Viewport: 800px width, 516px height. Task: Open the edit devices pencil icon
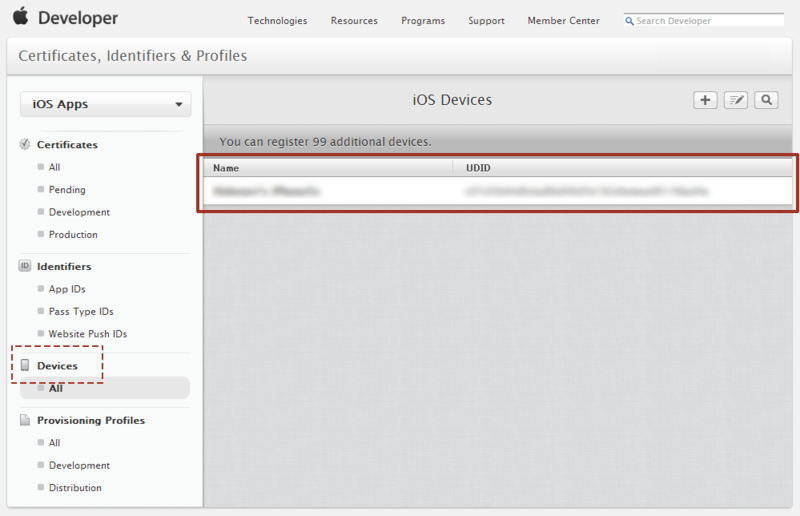[x=736, y=100]
